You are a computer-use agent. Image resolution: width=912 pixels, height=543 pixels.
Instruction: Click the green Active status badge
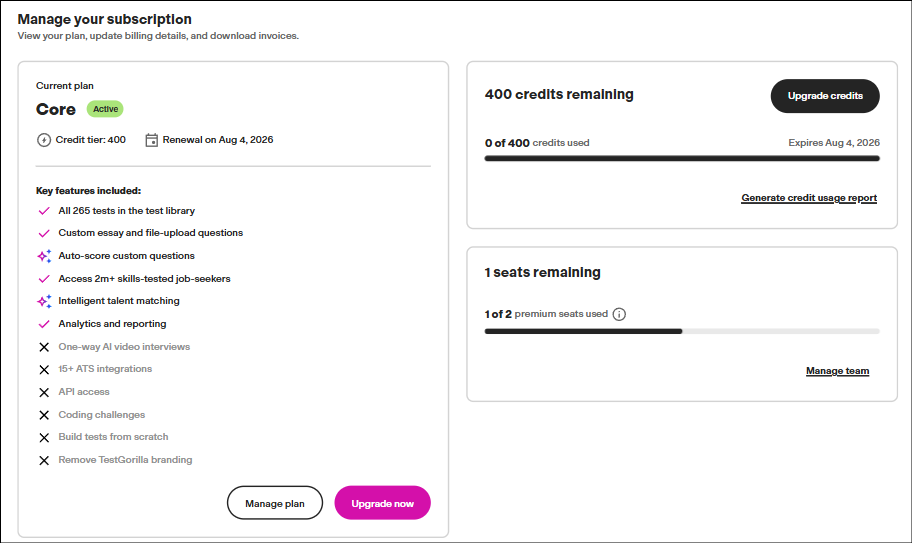tap(105, 109)
